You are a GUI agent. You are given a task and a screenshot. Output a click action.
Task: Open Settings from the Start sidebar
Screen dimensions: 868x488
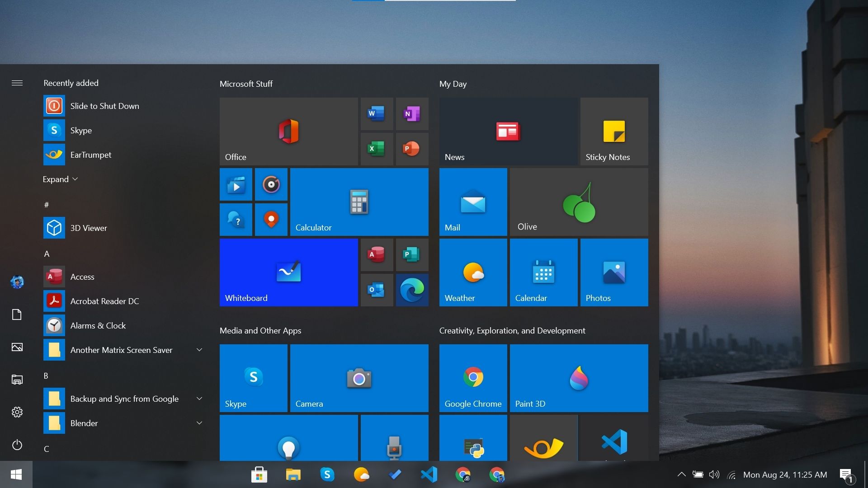[17, 412]
